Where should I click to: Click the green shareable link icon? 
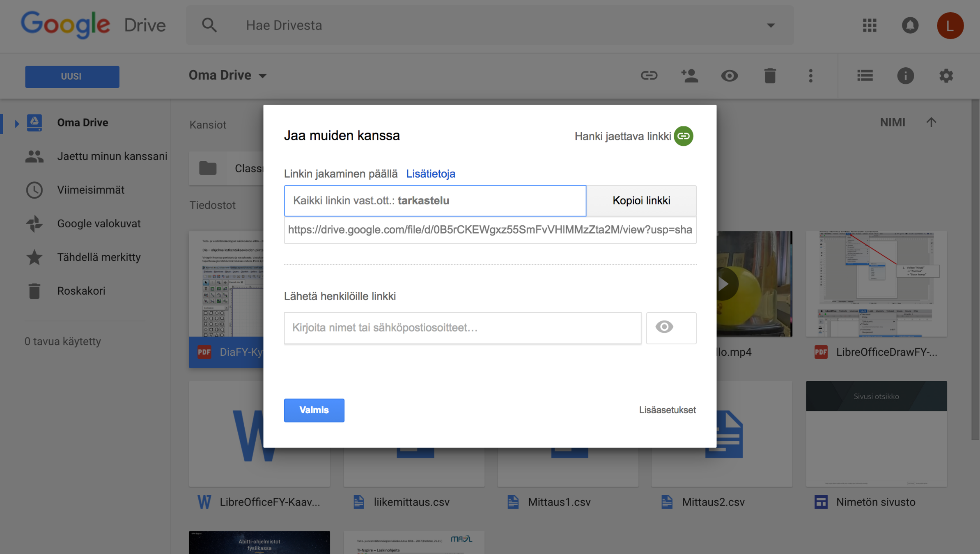pos(683,136)
